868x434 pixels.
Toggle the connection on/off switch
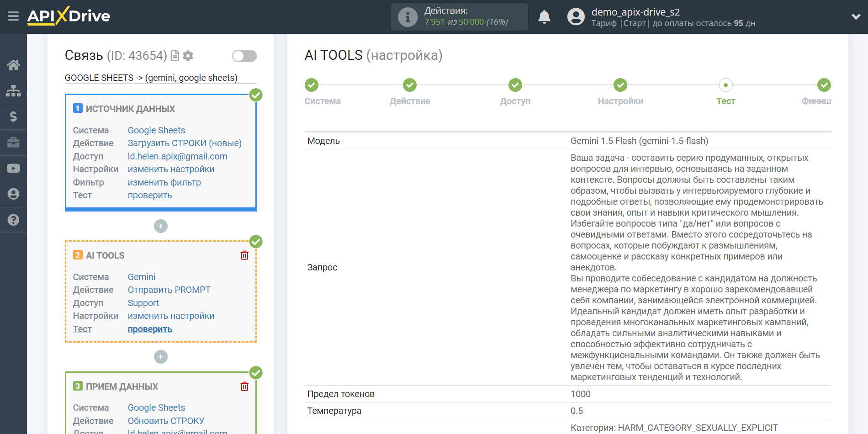pyautogui.click(x=244, y=56)
